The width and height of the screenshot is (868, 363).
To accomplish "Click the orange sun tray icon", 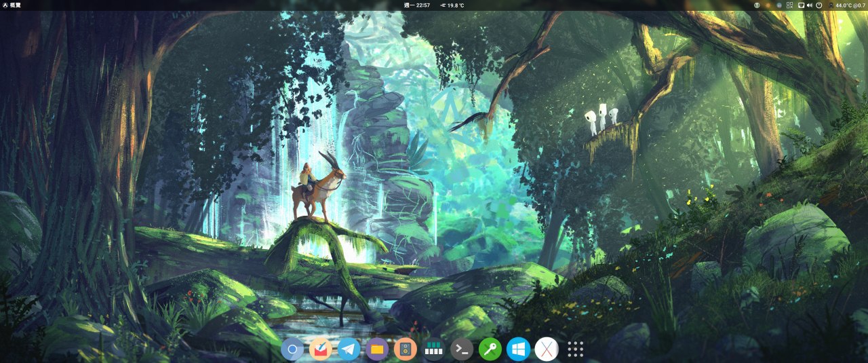I will click(x=768, y=5).
